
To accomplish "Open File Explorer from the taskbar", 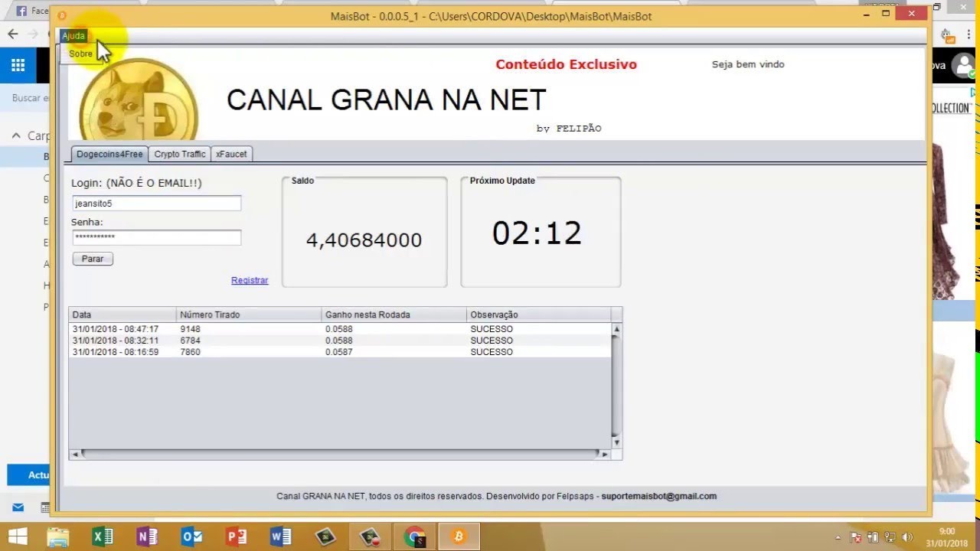I will pyautogui.click(x=59, y=536).
